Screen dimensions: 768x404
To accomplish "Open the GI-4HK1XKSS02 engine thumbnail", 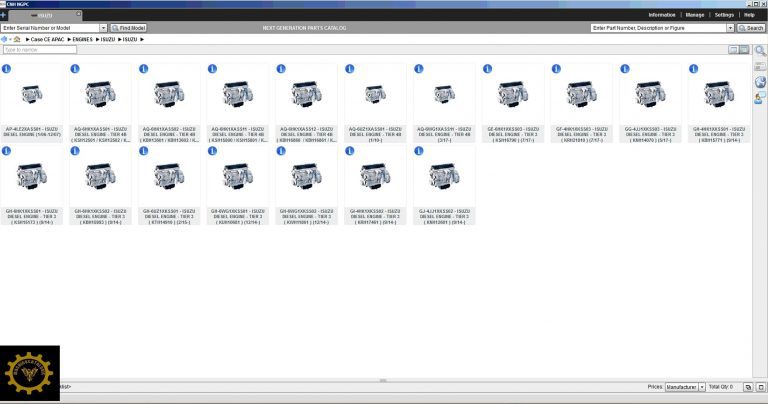I will pos(375,176).
